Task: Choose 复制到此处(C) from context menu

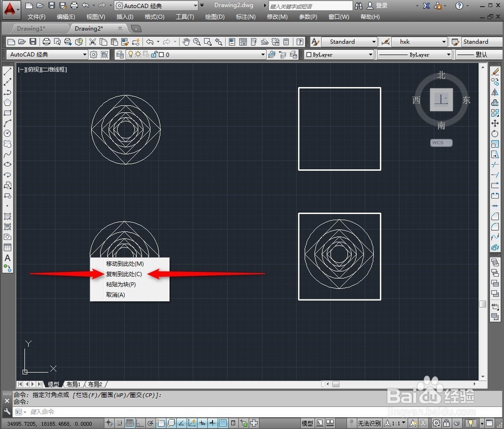Action: pos(124,274)
